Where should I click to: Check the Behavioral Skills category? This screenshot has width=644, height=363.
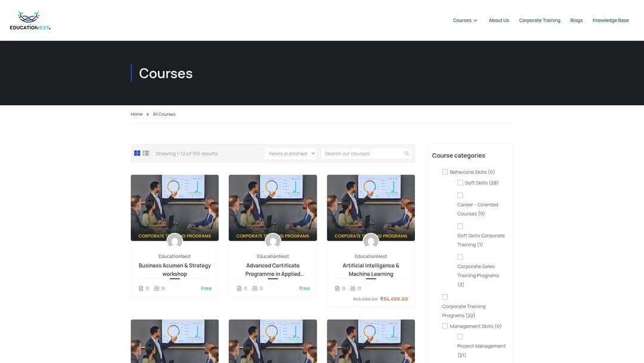click(445, 172)
